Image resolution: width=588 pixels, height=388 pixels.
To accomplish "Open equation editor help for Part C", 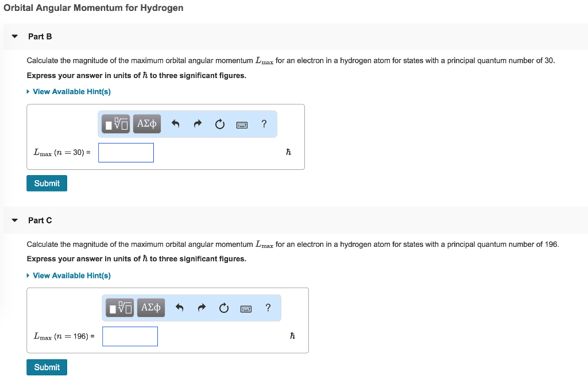I will click(x=268, y=307).
